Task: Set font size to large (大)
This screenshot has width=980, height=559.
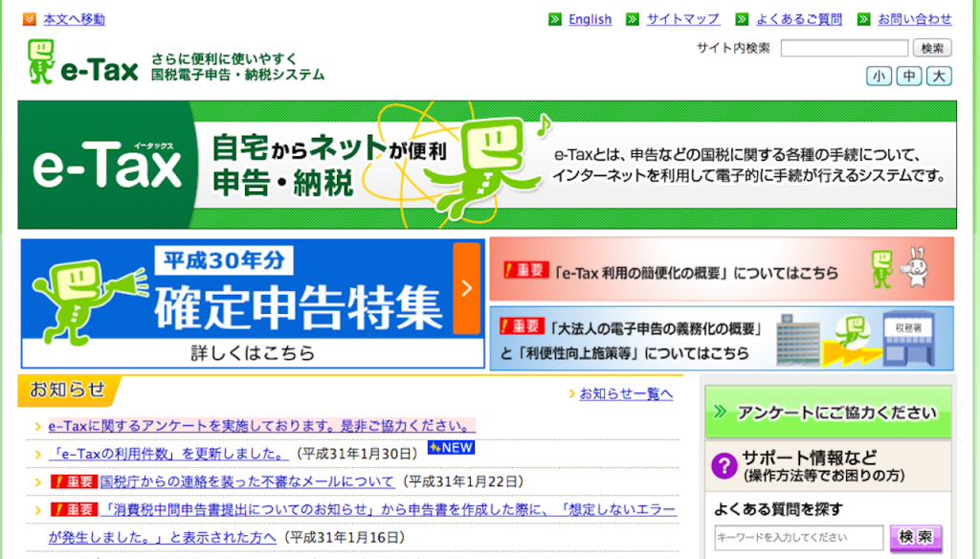Action: (x=940, y=76)
